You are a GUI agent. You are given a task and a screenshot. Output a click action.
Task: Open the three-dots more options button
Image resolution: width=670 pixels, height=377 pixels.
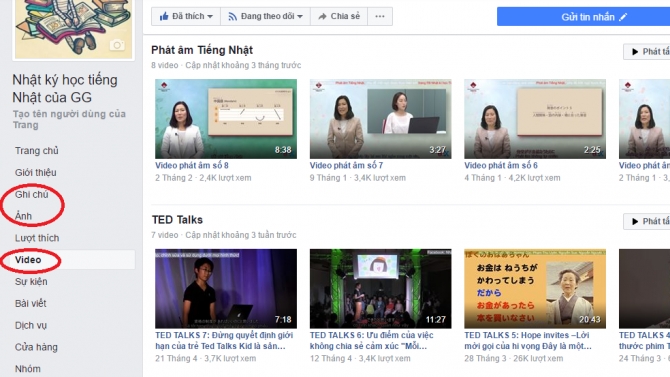point(380,16)
